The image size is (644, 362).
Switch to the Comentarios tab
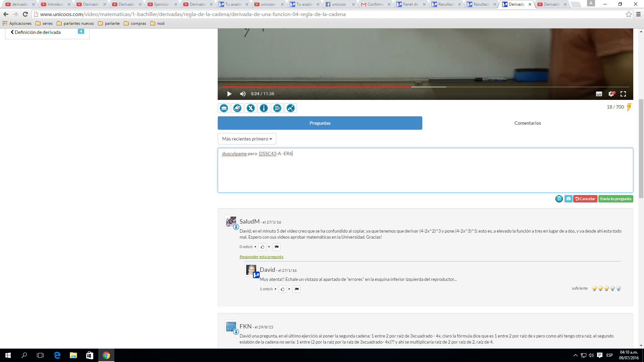527,123
